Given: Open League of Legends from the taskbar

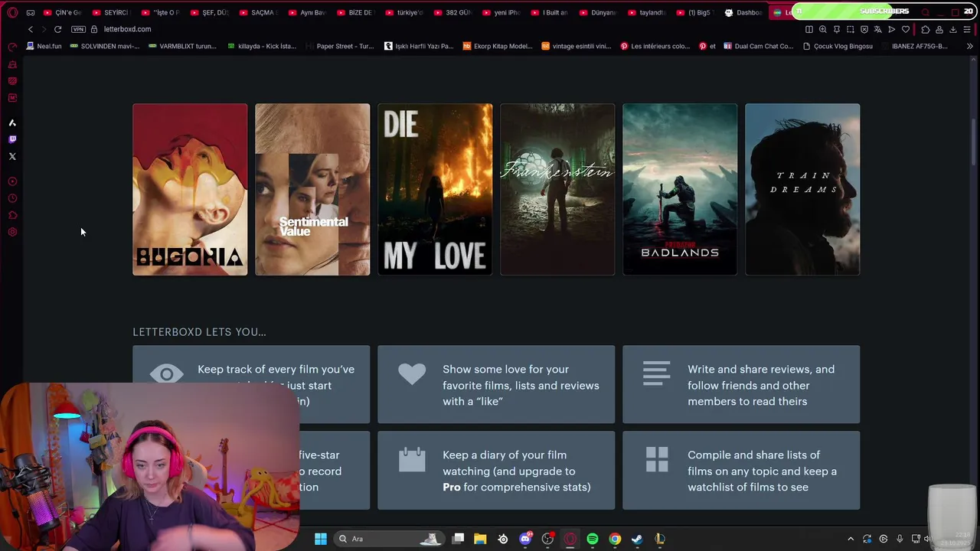Looking at the screenshot, I should click(x=660, y=539).
